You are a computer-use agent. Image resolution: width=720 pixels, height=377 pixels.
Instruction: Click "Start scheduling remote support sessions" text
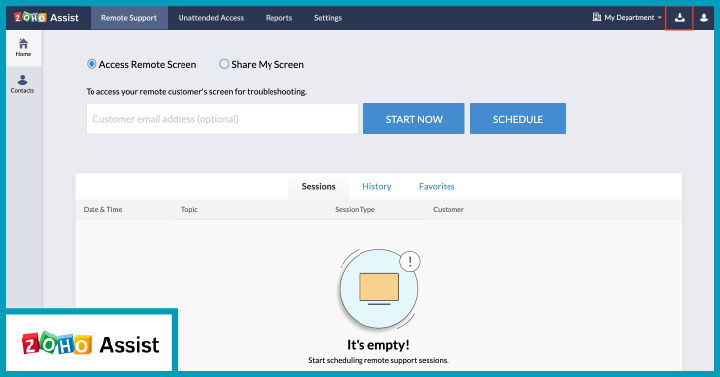pyautogui.click(x=378, y=360)
